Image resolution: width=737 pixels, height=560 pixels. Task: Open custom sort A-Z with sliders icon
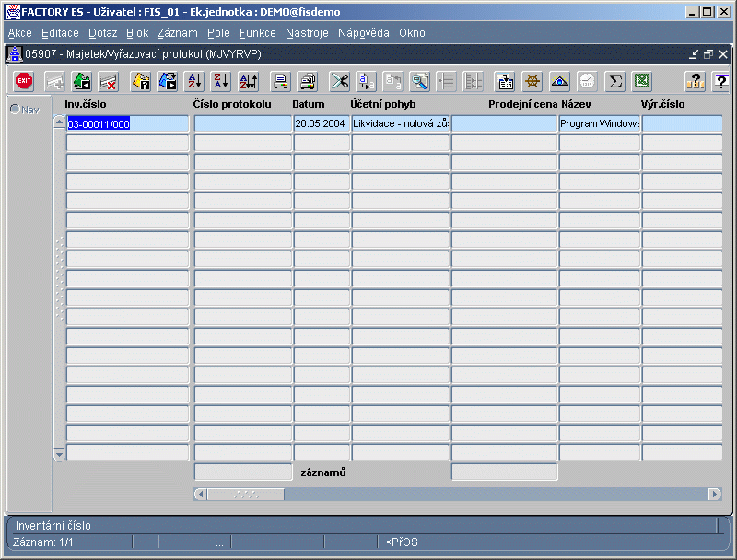pos(249,81)
